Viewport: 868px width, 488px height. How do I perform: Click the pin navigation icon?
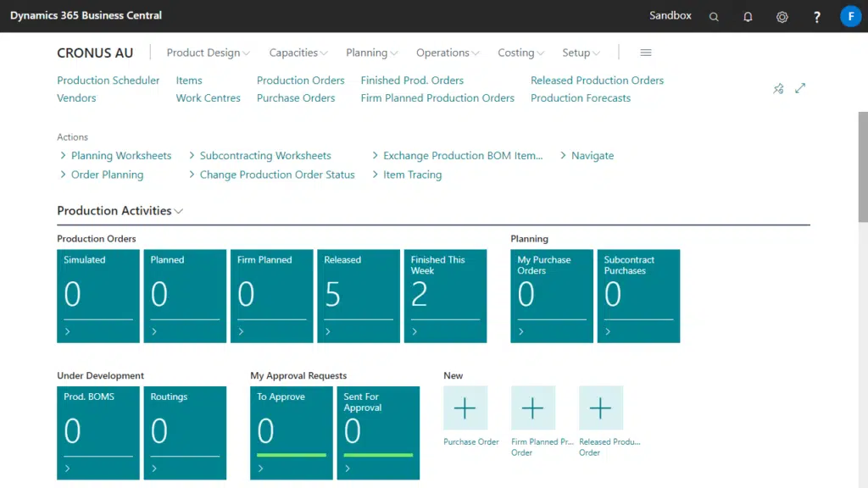[778, 89]
